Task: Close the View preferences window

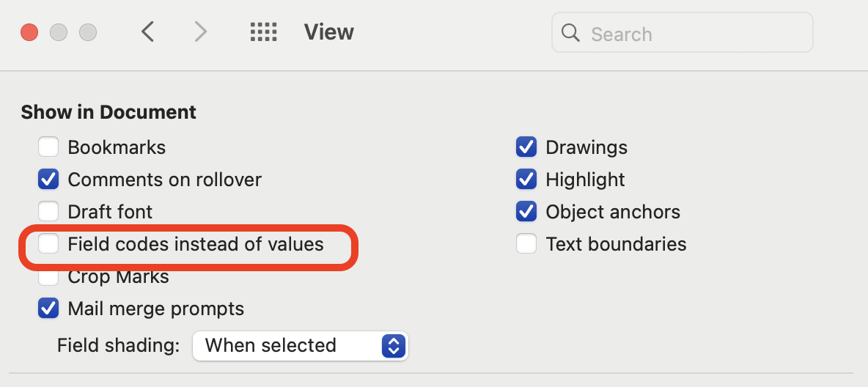Action: (29, 32)
